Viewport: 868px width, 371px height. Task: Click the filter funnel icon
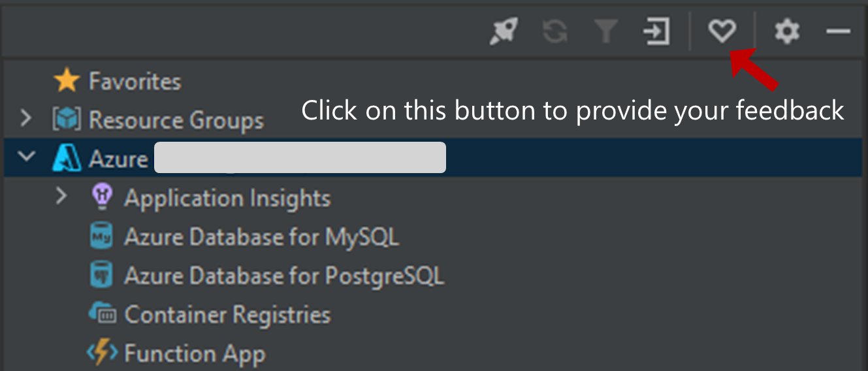[x=606, y=31]
